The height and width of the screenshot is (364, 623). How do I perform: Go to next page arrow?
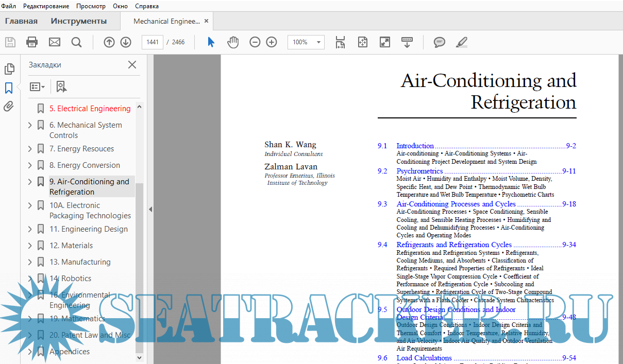(x=126, y=42)
